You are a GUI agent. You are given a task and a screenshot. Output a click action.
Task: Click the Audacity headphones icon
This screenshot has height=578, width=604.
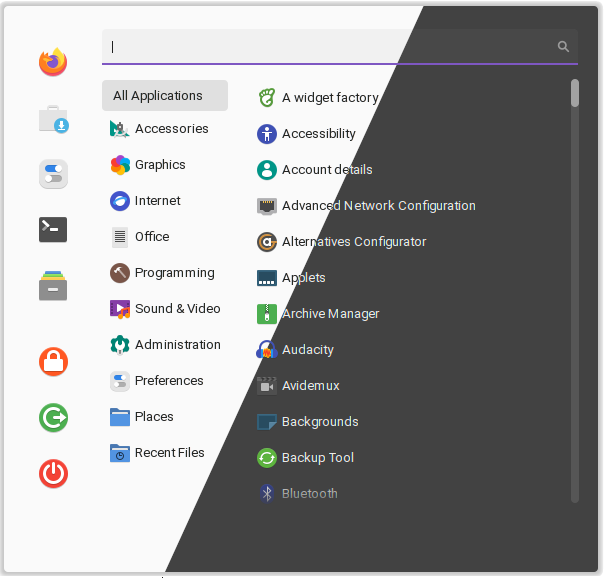click(267, 350)
